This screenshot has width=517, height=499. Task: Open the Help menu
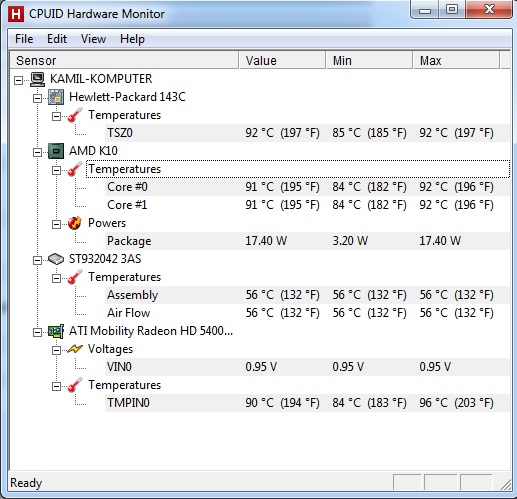[132, 39]
